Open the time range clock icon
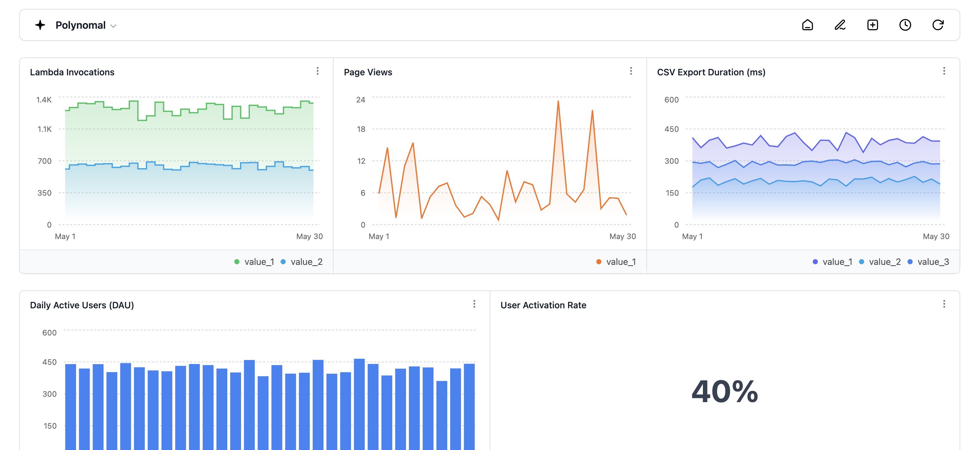Viewport: 980px width, 450px height. [905, 25]
